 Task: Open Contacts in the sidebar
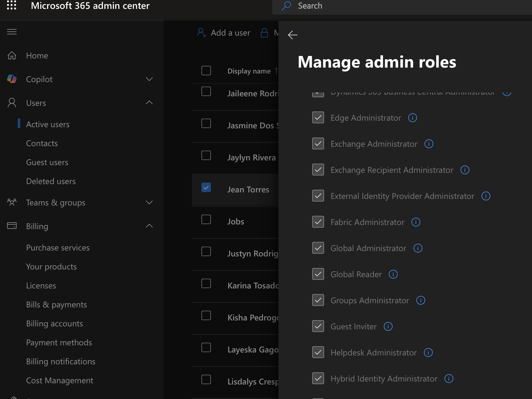click(x=42, y=143)
